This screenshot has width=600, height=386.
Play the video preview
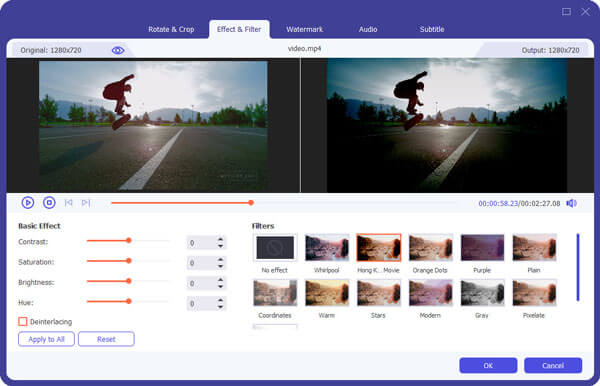point(28,202)
